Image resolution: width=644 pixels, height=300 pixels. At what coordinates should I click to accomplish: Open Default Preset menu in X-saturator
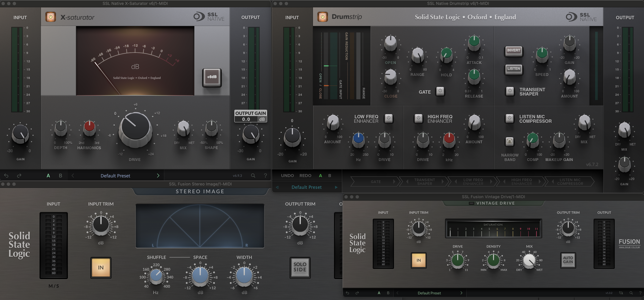point(115,176)
